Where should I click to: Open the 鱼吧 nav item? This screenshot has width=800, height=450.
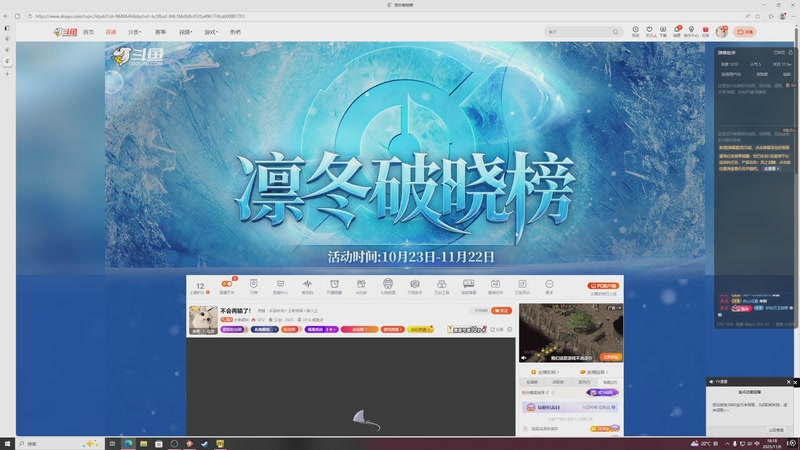coord(235,32)
